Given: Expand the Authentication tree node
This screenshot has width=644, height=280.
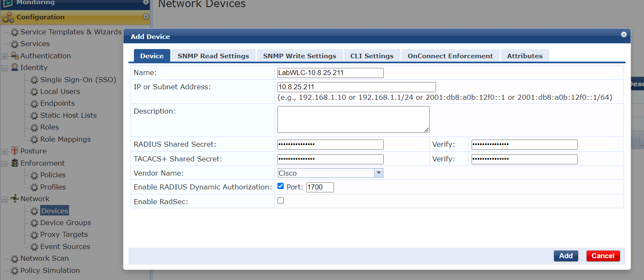Looking at the screenshot, I should coord(4,56).
